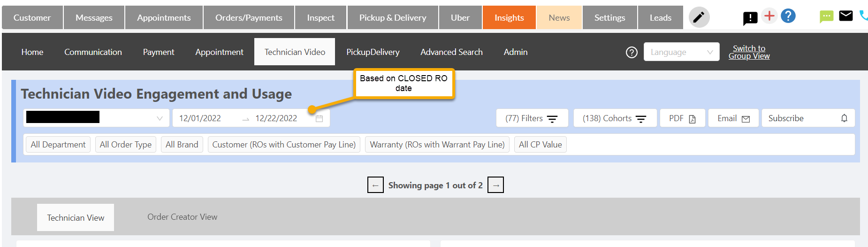Viewport: 868px width, 247px height.
Task: Click the Subscribe button
Action: coord(808,118)
